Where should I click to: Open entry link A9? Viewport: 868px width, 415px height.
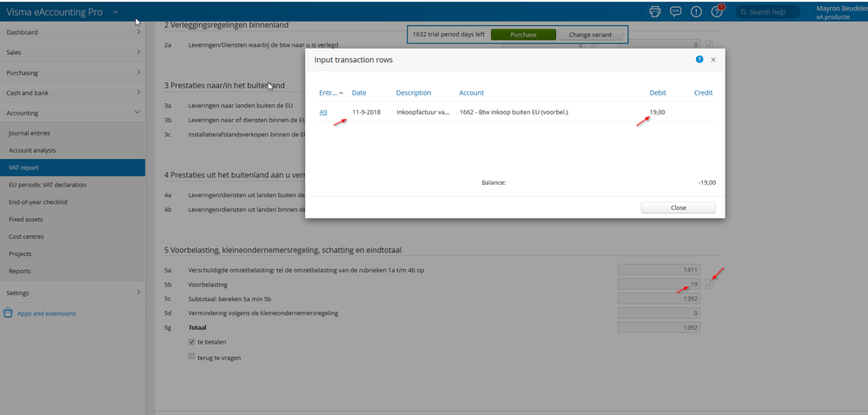coord(323,112)
